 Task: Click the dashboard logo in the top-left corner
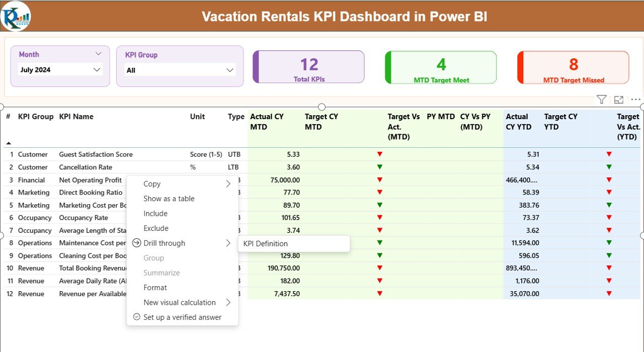coord(15,16)
